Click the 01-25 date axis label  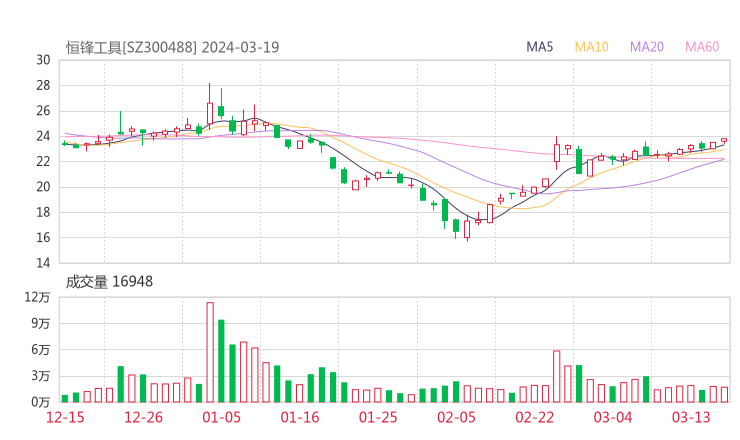point(378,417)
